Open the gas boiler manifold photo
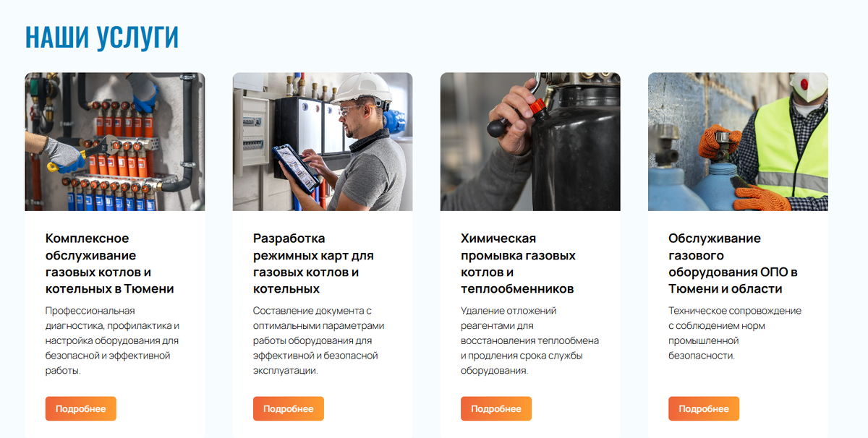868x438 pixels. click(115, 142)
